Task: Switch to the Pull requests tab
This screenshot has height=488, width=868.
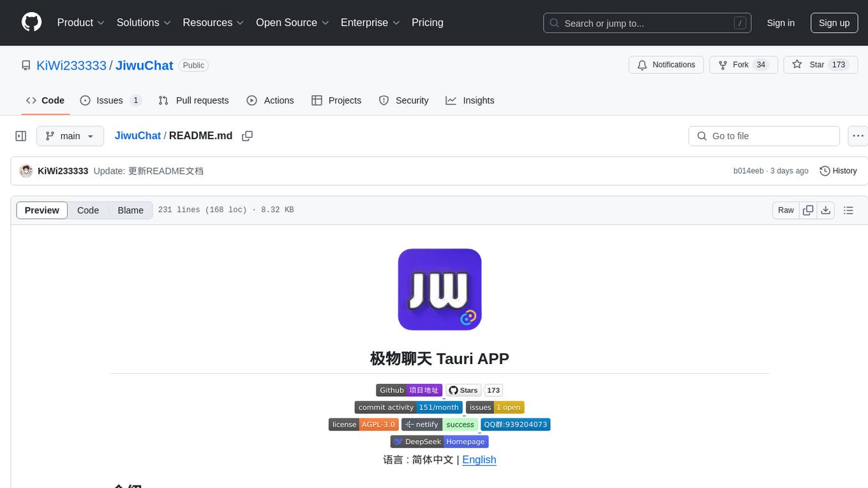Action: [x=193, y=100]
